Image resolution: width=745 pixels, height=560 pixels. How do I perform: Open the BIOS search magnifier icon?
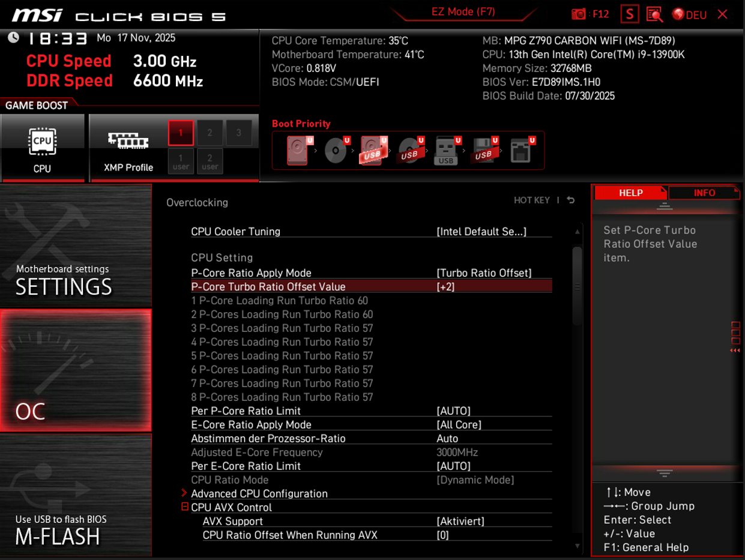click(x=654, y=14)
